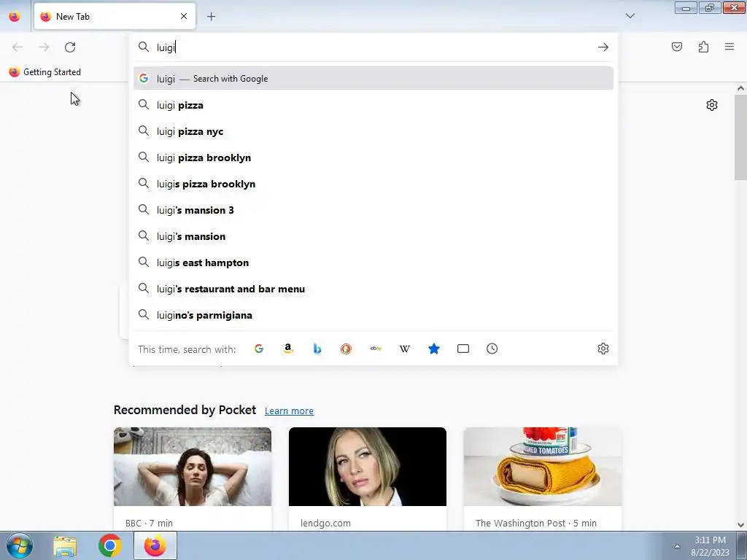Click taskbar clock showing 3:11 PM
This screenshot has width=747, height=560.
pos(710,545)
